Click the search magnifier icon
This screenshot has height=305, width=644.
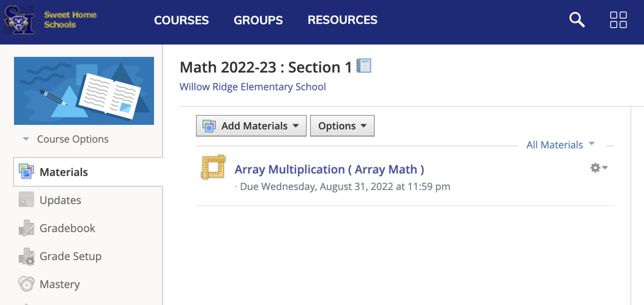click(577, 20)
